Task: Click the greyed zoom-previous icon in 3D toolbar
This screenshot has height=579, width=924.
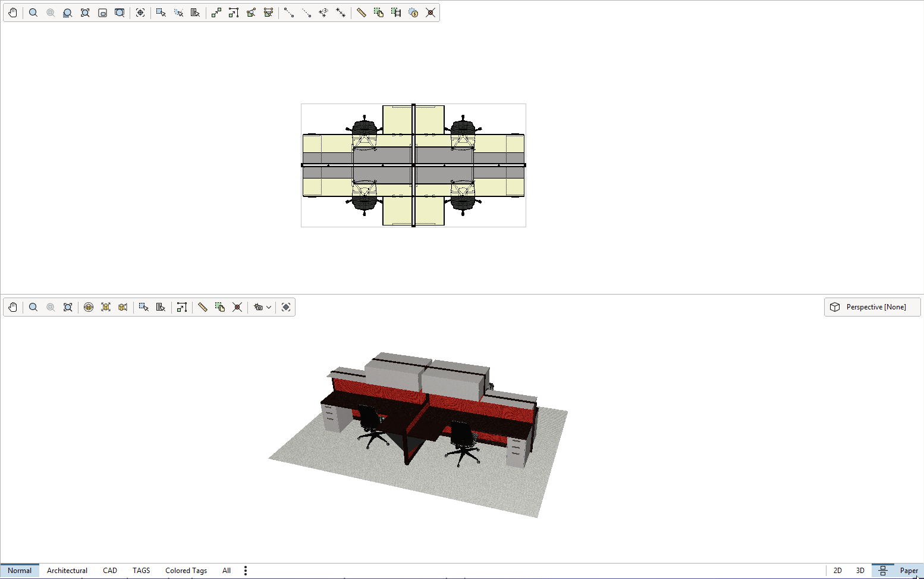Action: pyautogui.click(x=51, y=307)
